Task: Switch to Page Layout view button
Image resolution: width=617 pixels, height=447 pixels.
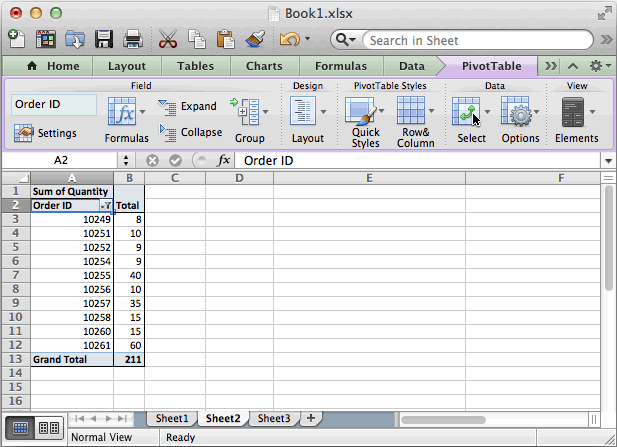Action: 48,428
